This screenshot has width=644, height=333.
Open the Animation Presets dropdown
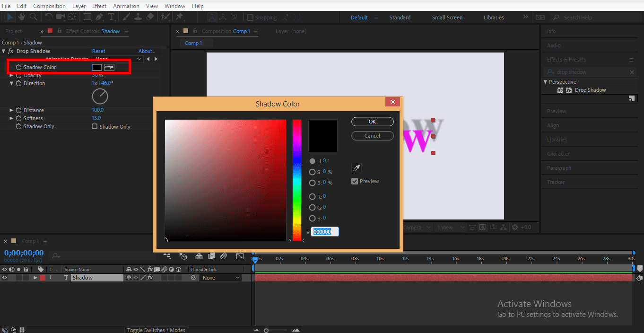[x=117, y=59]
